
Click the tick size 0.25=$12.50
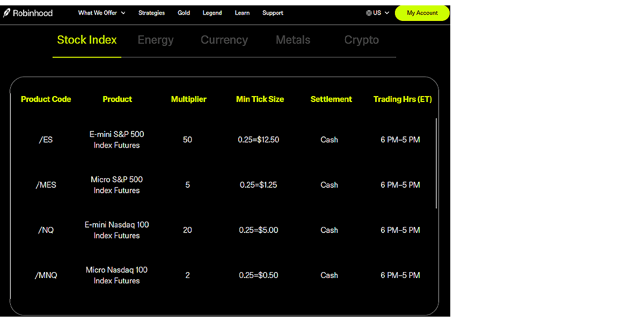coord(259,140)
